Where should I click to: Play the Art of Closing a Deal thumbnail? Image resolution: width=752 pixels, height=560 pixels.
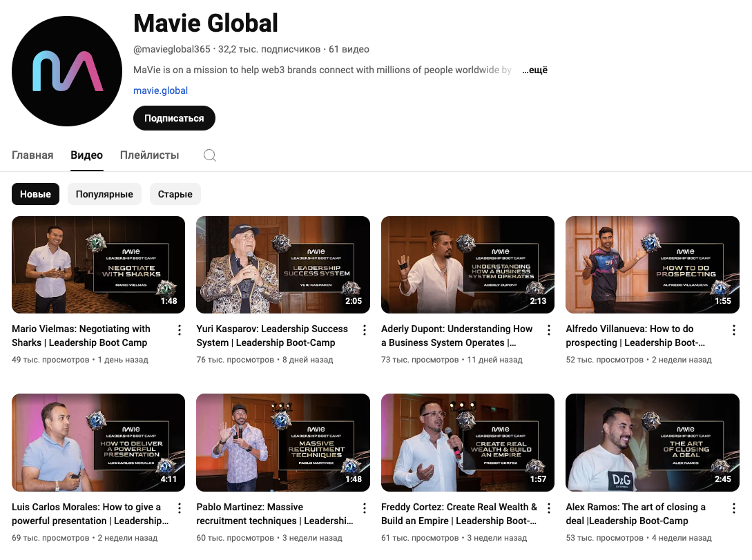point(653,443)
